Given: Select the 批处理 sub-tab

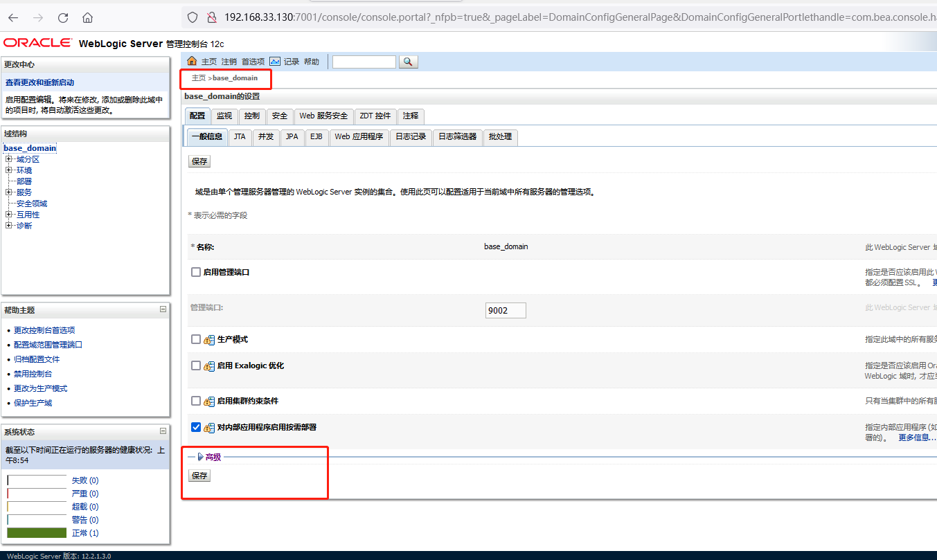Looking at the screenshot, I should click(x=500, y=137).
